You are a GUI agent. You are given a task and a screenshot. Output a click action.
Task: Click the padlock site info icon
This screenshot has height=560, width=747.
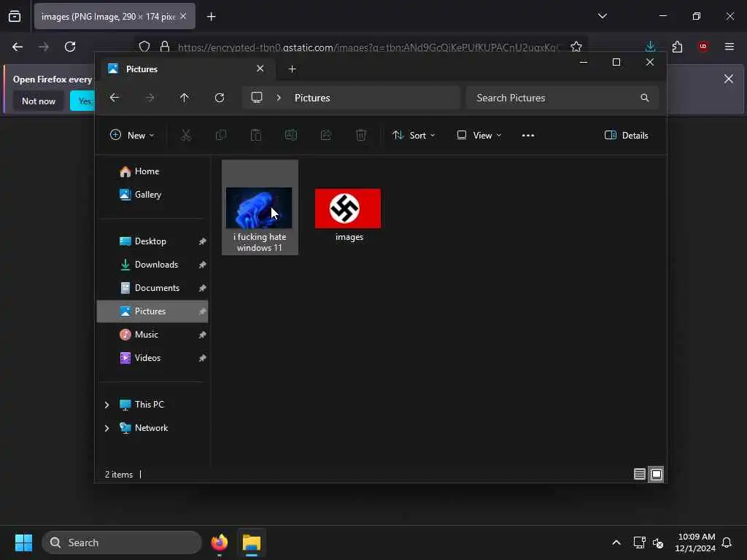165,47
